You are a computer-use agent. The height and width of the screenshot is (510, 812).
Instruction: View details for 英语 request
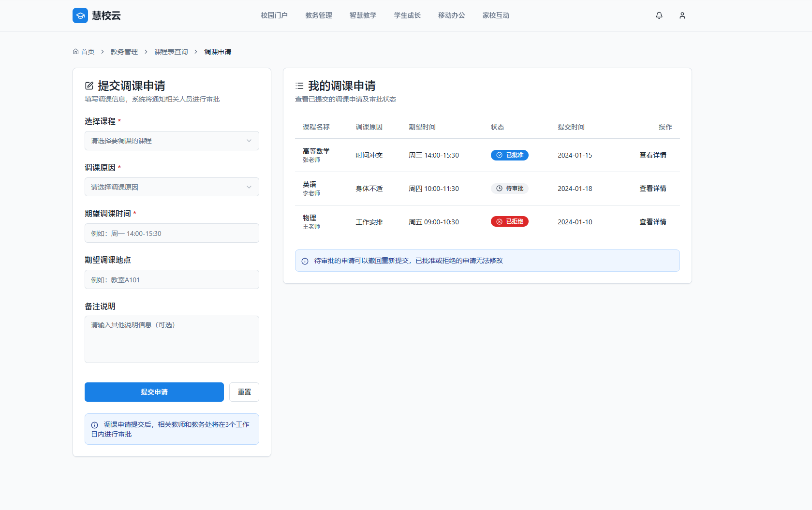pyautogui.click(x=653, y=189)
